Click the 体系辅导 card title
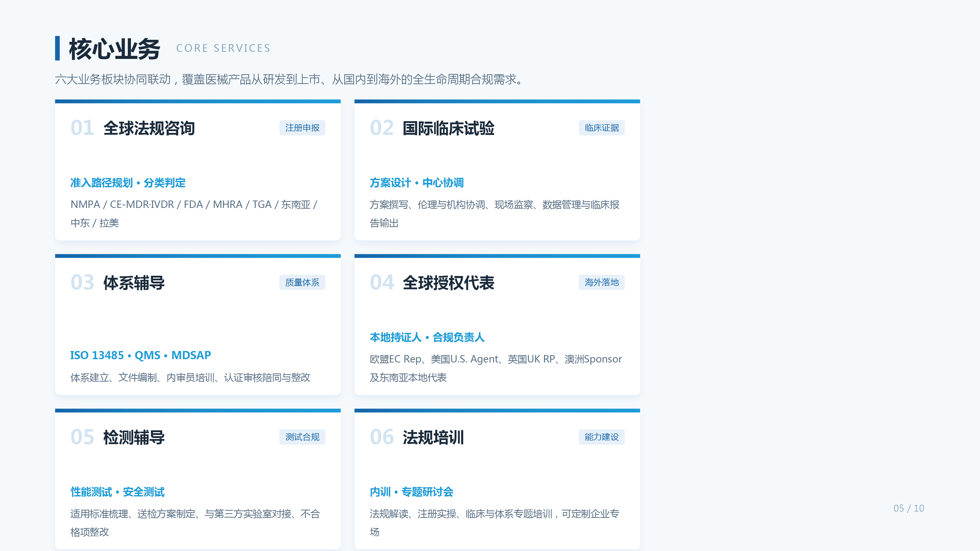The width and height of the screenshot is (980, 551). (134, 283)
